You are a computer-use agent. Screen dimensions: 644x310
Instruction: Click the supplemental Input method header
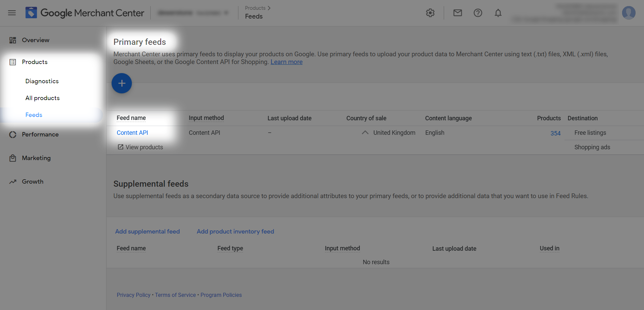click(x=343, y=248)
